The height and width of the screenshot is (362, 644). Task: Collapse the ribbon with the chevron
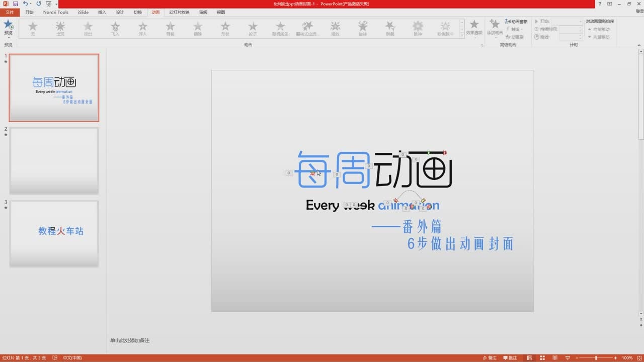pyautogui.click(x=639, y=45)
